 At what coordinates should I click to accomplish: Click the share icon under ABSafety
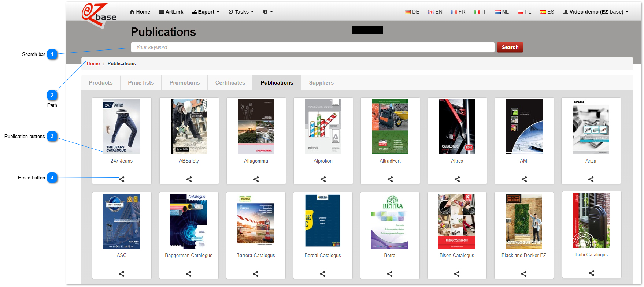189,179
